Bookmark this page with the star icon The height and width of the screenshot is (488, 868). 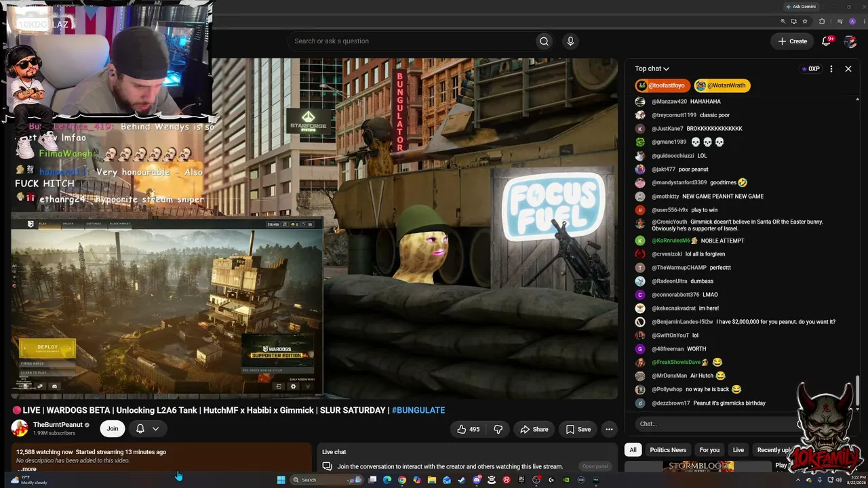click(x=805, y=21)
